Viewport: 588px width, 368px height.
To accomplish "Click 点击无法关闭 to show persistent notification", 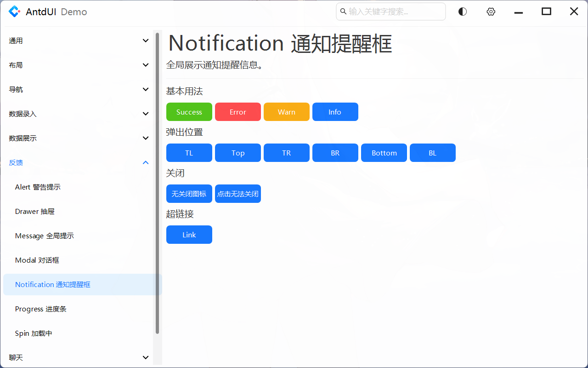I will click(237, 194).
